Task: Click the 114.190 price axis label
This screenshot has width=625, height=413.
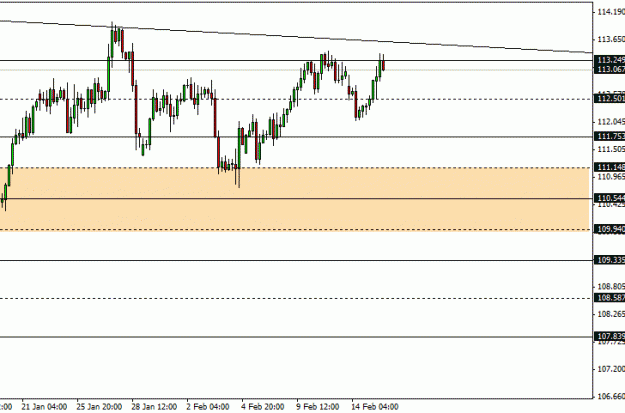Action: coord(611,12)
